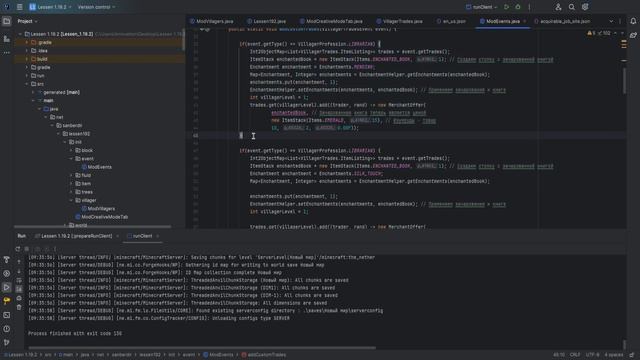Clear all console output trash icon
The width and height of the screenshot is (640, 360).
tap(19, 307)
